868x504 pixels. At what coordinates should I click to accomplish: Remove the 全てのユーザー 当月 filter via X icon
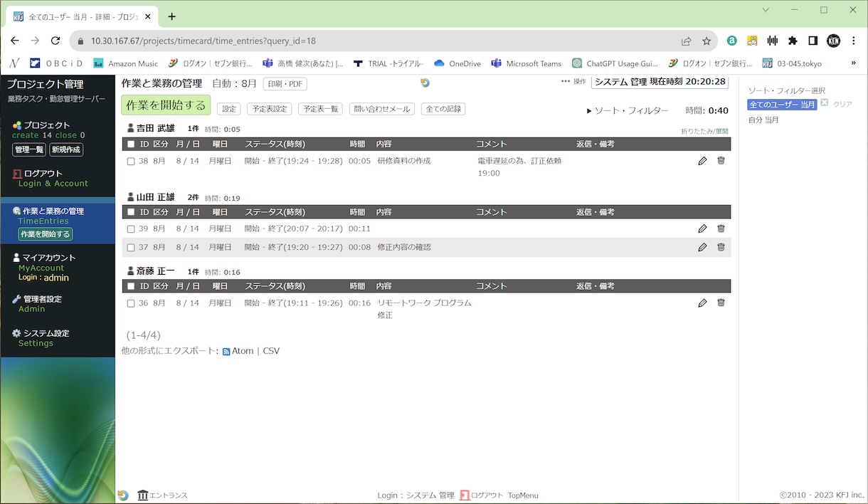(825, 103)
